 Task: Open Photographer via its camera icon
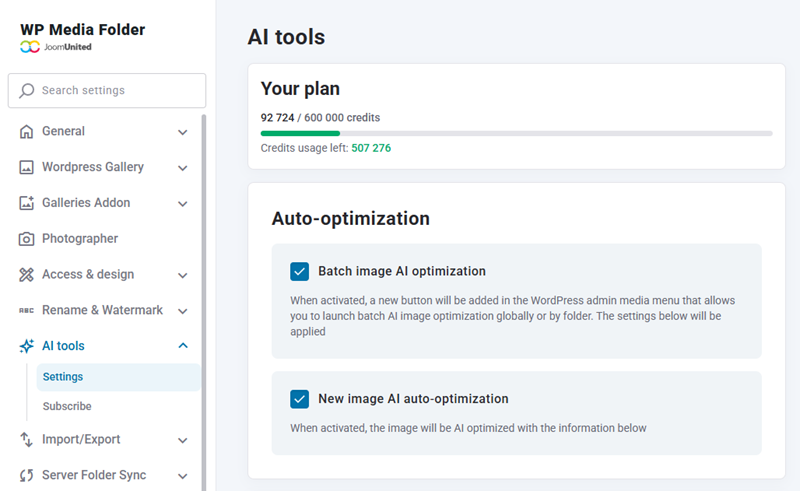coord(26,239)
